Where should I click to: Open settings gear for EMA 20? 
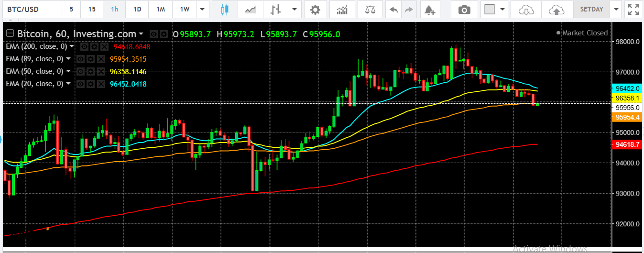pyautogui.click(x=90, y=84)
